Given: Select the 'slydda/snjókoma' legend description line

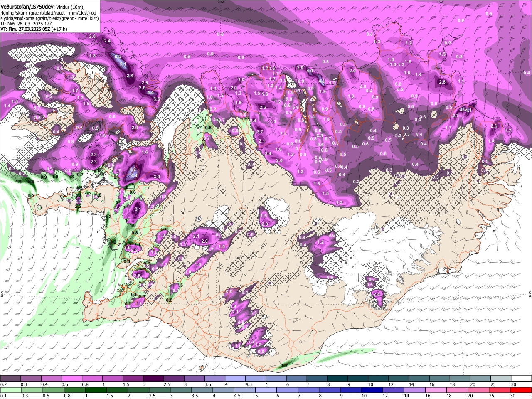Looking at the screenshot, I should 49,19.
